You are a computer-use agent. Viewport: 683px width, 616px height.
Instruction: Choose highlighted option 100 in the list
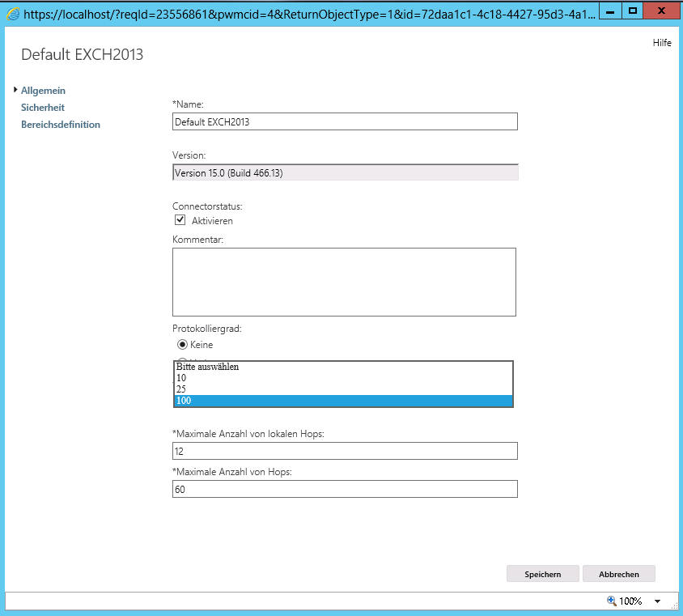coord(343,401)
